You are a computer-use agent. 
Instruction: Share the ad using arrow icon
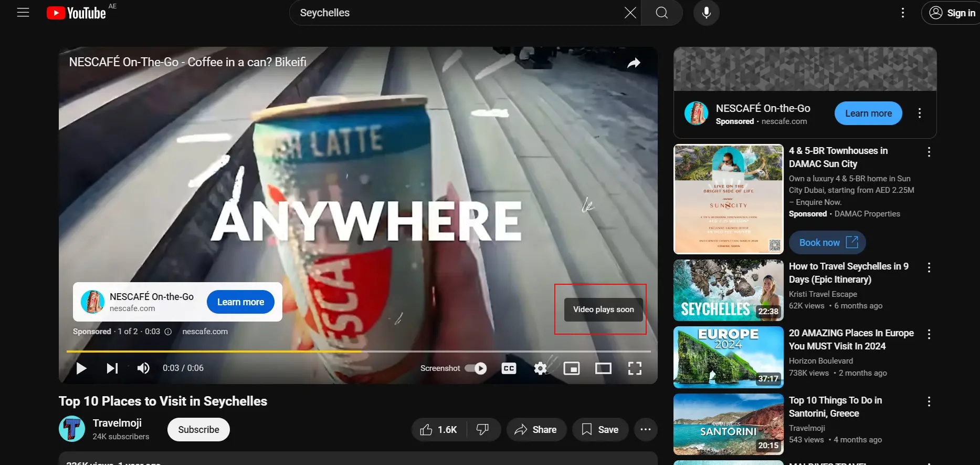point(634,63)
